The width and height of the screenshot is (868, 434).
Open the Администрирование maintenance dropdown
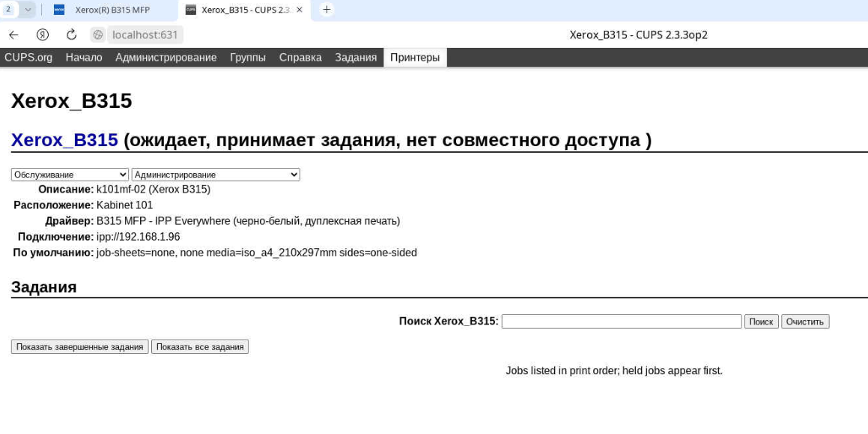216,174
